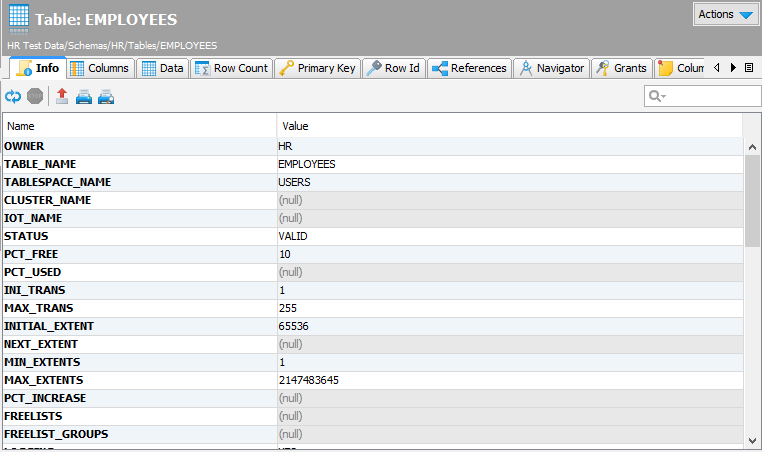The height and width of the screenshot is (452, 762).
Task: Switch to the Columns tab
Action: tap(100, 68)
